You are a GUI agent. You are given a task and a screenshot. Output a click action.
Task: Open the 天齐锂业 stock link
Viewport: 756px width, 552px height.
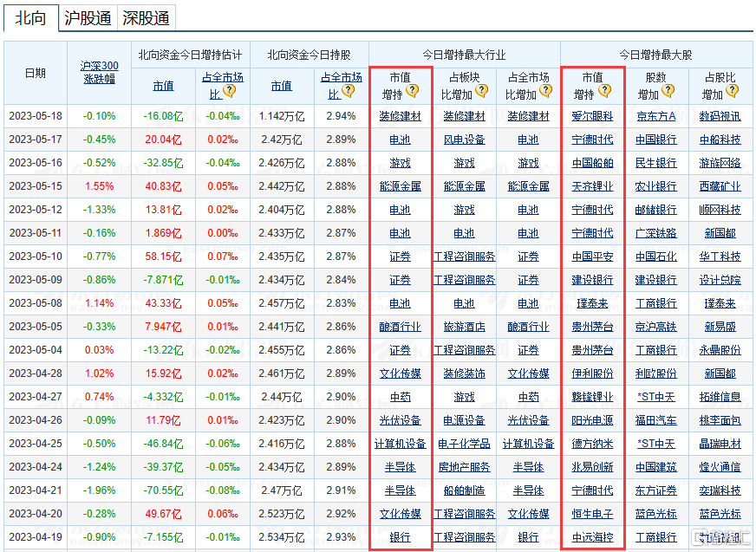pyautogui.click(x=592, y=186)
